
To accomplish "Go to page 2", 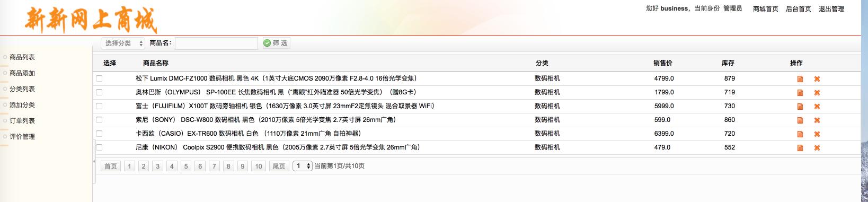I will click(144, 166).
